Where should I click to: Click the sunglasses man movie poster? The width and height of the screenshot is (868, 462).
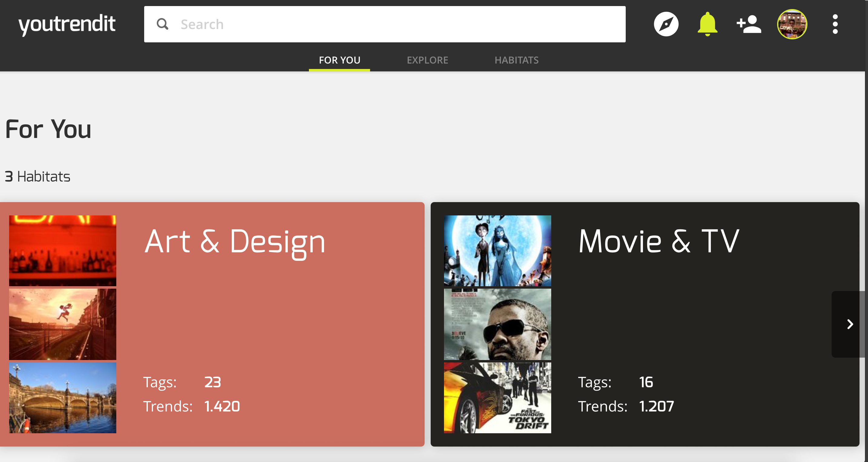click(497, 324)
